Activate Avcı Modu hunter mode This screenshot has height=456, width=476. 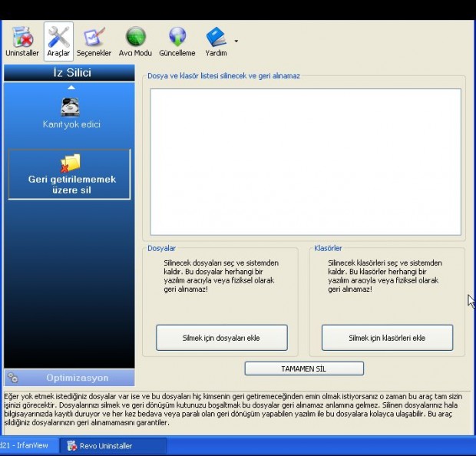point(135,41)
